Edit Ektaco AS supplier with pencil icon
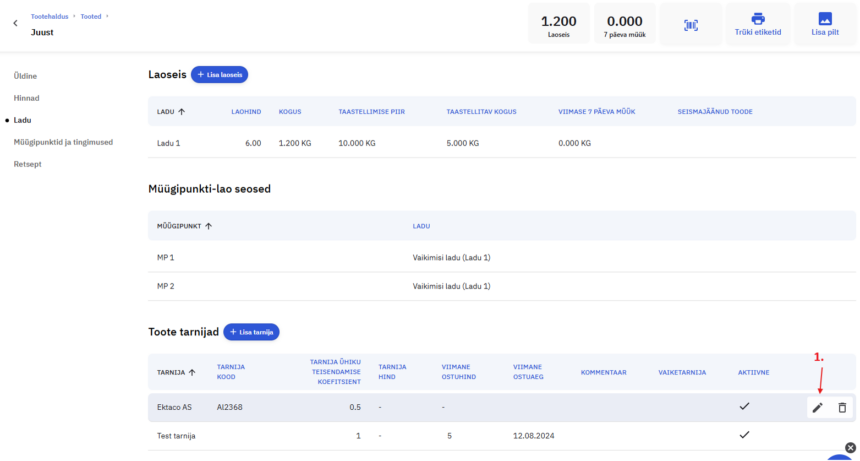860x461 pixels. point(817,408)
